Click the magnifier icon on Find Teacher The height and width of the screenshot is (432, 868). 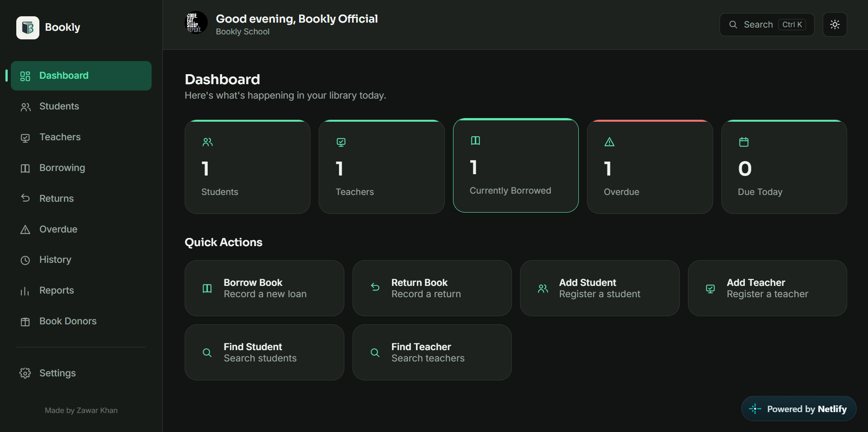(x=375, y=352)
